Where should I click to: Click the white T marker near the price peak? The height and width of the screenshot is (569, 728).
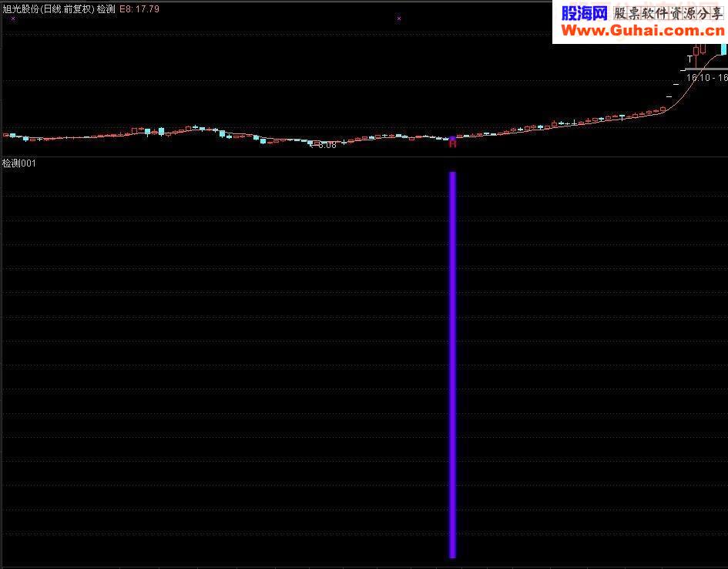click(x=689, y=59)
